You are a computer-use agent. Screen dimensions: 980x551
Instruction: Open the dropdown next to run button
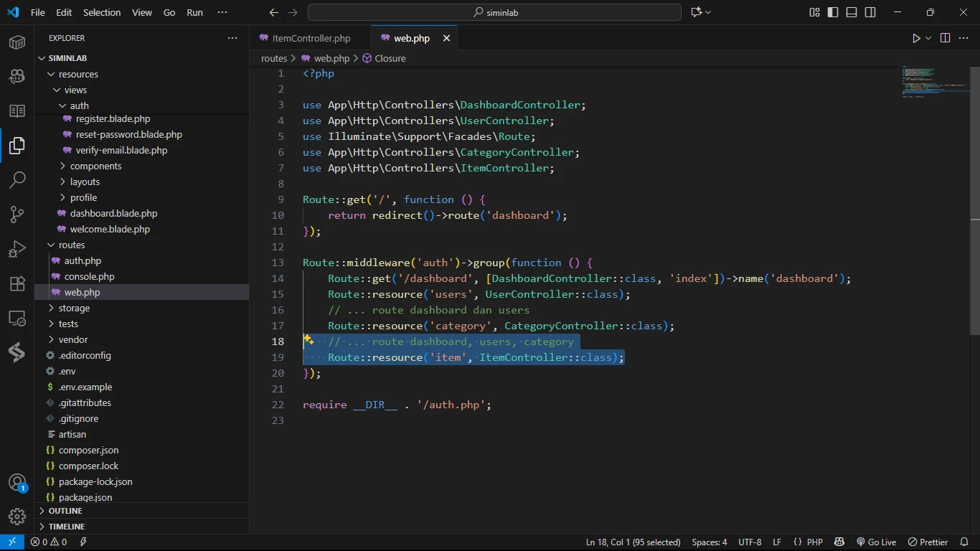click(x=928, y=38)
